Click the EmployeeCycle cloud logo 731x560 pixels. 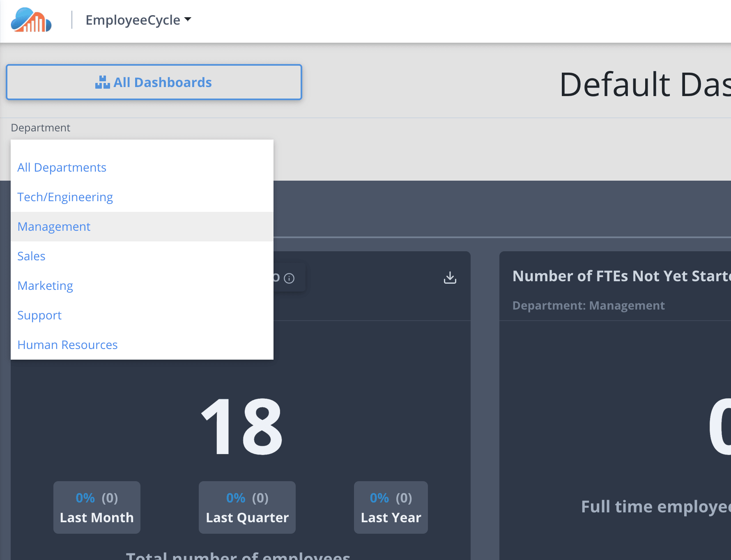(x=31, y=20)
